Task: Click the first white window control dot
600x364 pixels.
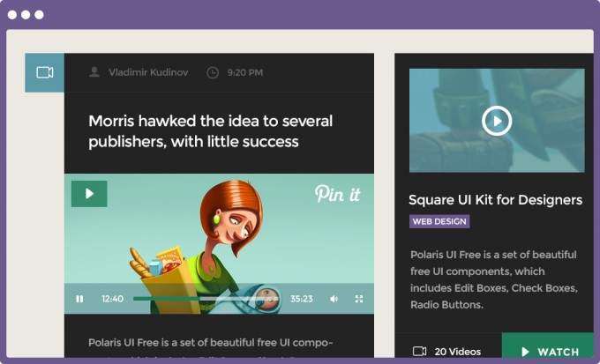Action: (x=12, y=14)
